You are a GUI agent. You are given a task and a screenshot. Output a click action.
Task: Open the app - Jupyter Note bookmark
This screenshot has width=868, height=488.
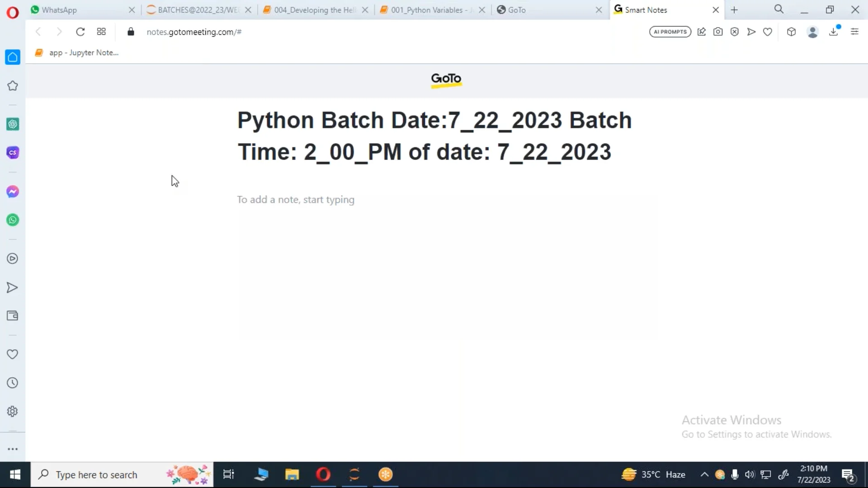click(x=77, y=52)
